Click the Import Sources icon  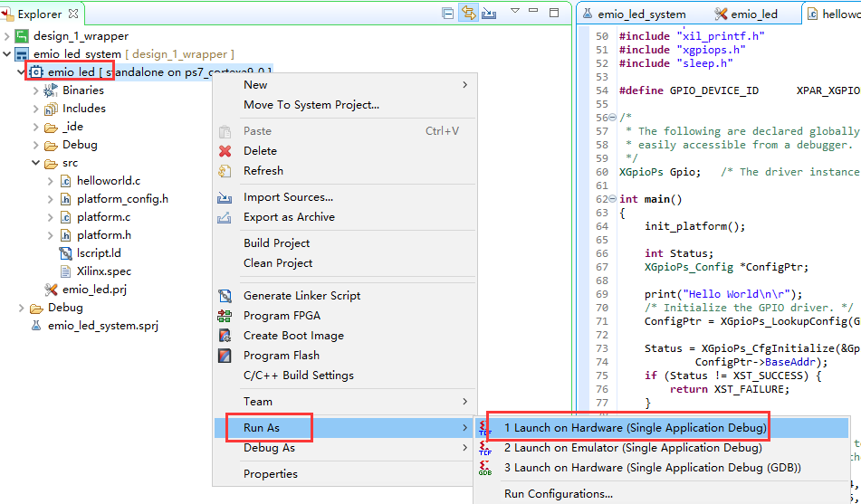pyautogui.click(x=225, y=197)
